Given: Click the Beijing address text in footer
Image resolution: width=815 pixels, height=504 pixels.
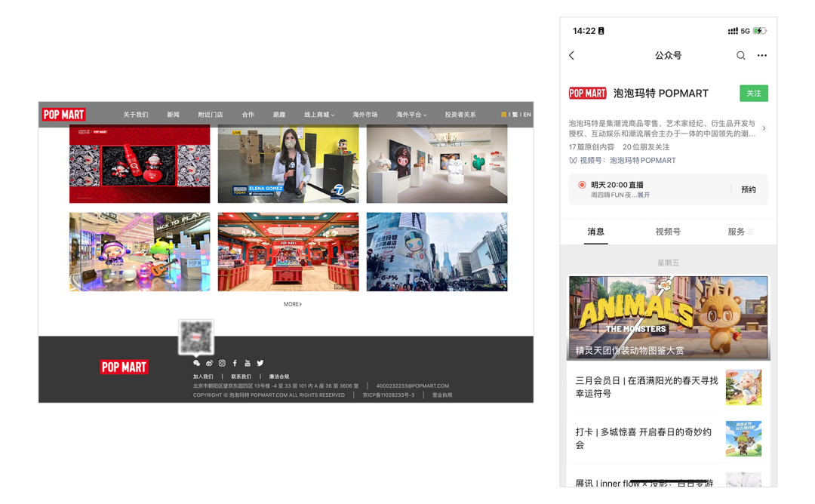Looking at the screenshot, I should tap(276, 386).
